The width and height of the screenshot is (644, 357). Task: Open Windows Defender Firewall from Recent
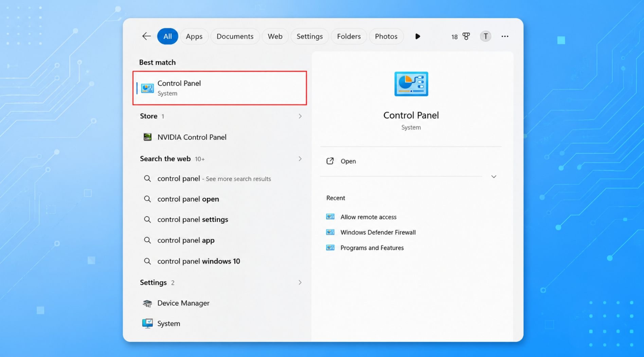pyautogui.click(x=378, y=232)
